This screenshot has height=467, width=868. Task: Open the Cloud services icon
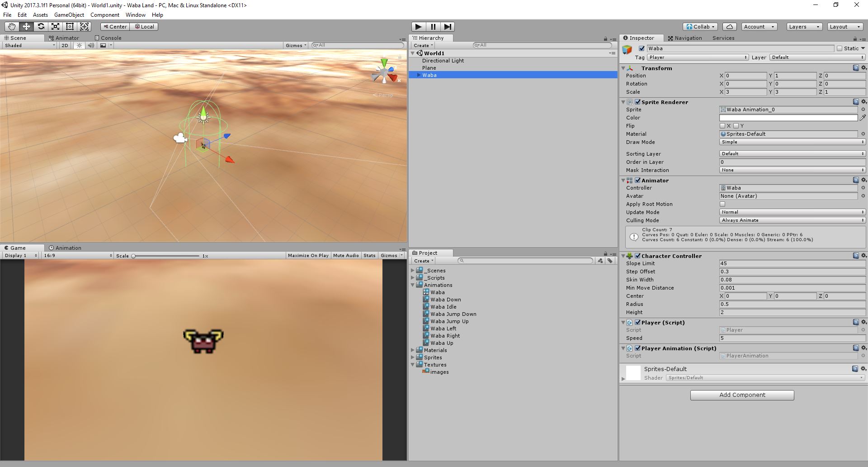click(729, 27)
